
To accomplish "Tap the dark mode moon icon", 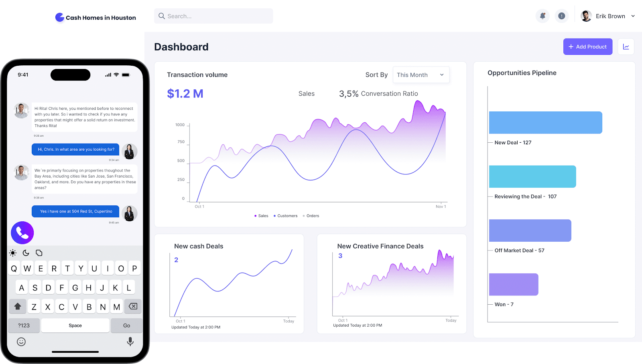I will (26, 253).
